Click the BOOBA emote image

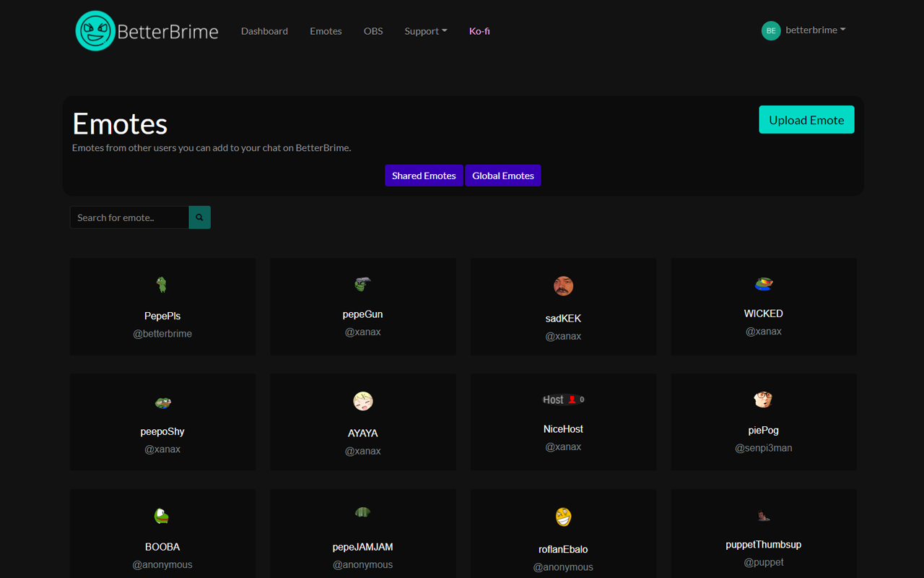[162, 516]
